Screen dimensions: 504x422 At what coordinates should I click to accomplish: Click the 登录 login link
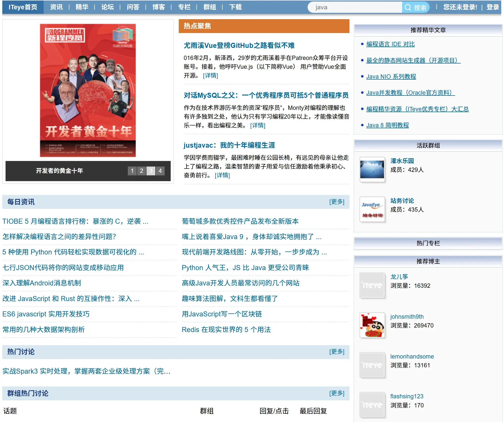[x=492, y=7]
